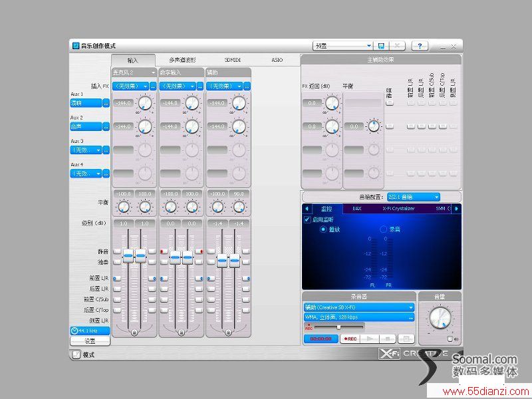
Task: Select the 录音 recording radio button
Action: (x=384, y=229)
